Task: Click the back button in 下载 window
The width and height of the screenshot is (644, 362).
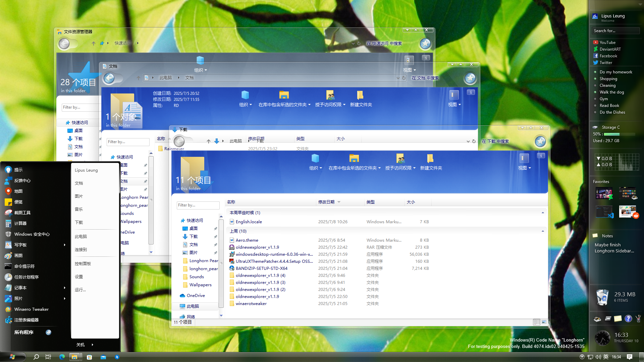Action: pyautogui.click(x=179, y=141)
